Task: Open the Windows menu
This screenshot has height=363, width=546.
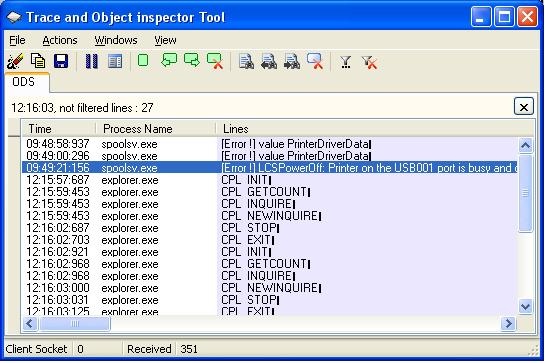Action: [116, 40]
